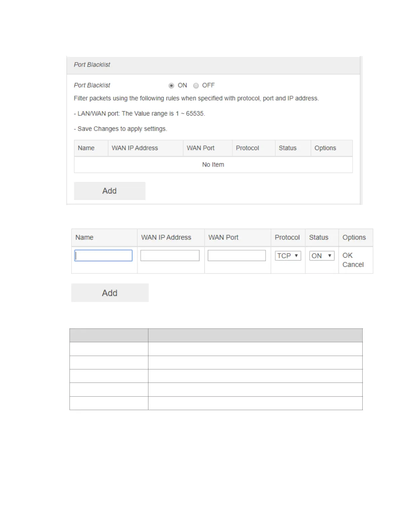Click the lower Add button below the entry row

click(x=110, y=293)
